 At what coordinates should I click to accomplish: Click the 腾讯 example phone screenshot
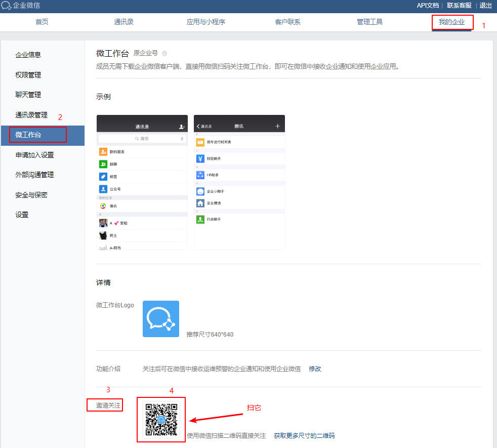click(239, 182)
